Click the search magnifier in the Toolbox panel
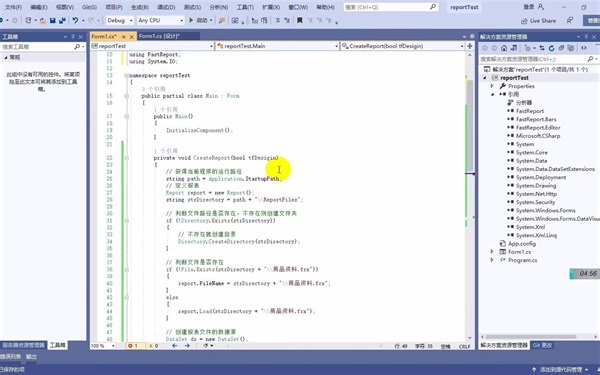This screenshot has height=375, width=600. (x=77, y=47)
